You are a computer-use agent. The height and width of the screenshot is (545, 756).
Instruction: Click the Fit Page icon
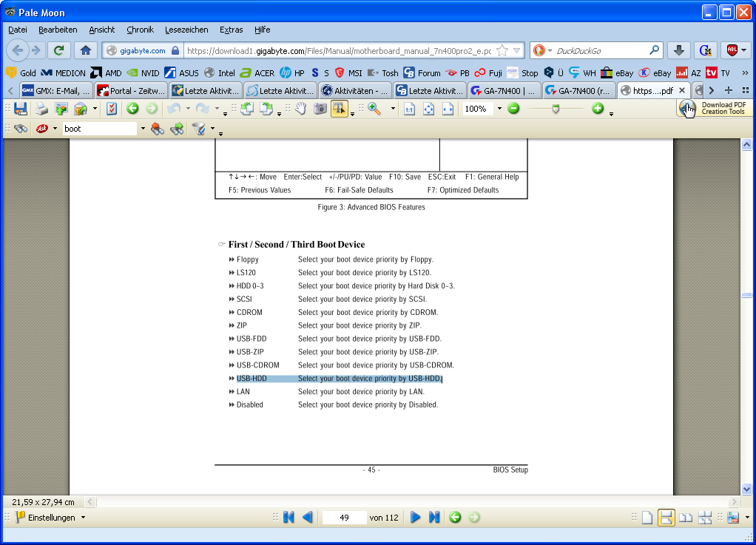point(428,109)
